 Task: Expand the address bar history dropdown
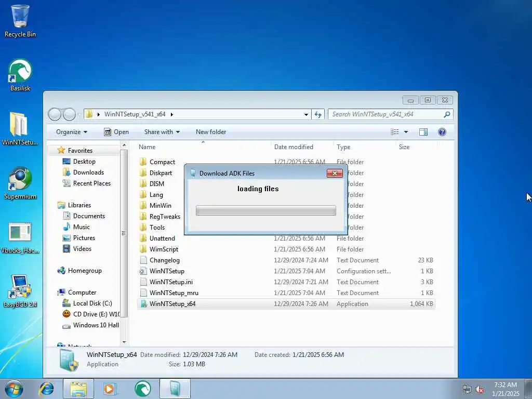tap(306, 114)
